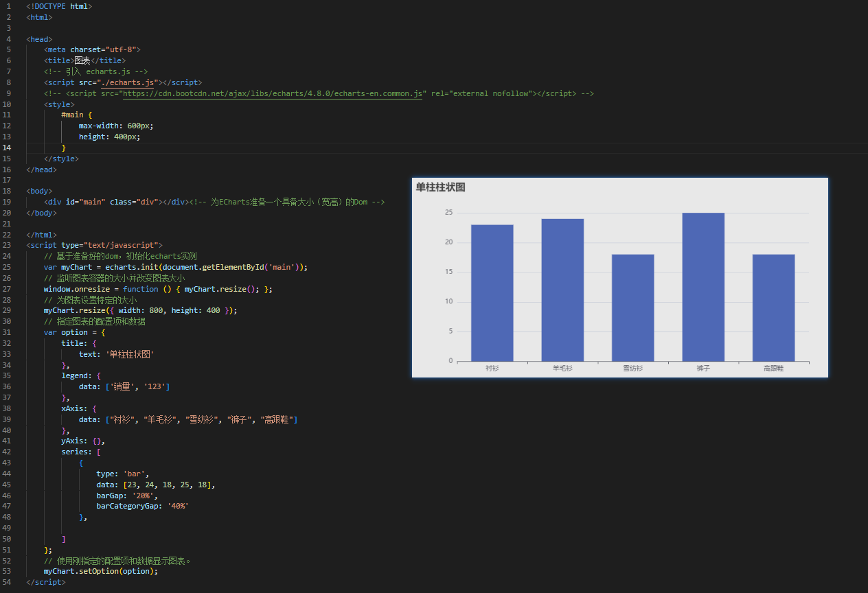
Task: Click the <title>图表</title> line
Action: click(x=84, y=60)
